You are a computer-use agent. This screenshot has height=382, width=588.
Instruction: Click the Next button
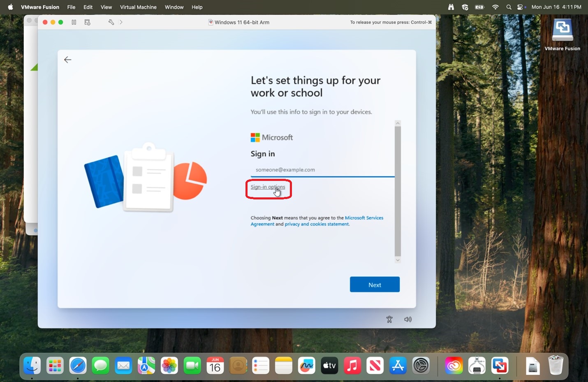click(375, 285)
